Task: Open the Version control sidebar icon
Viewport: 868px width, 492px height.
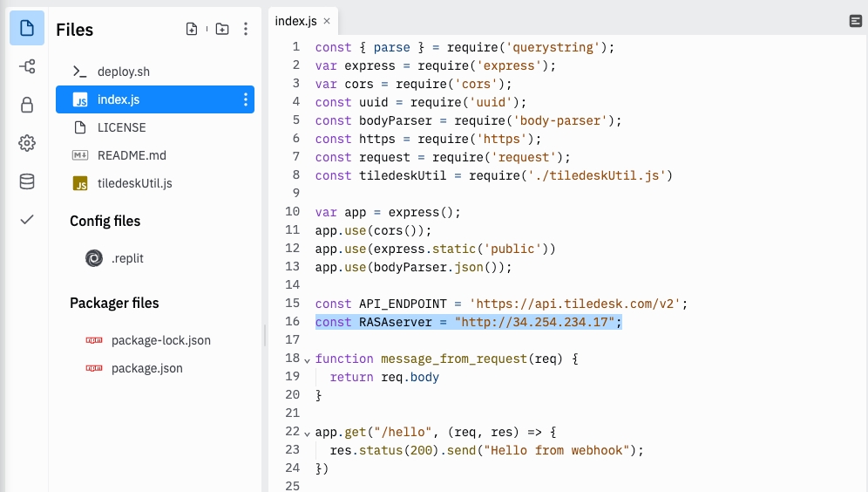Action: point(26,67)
